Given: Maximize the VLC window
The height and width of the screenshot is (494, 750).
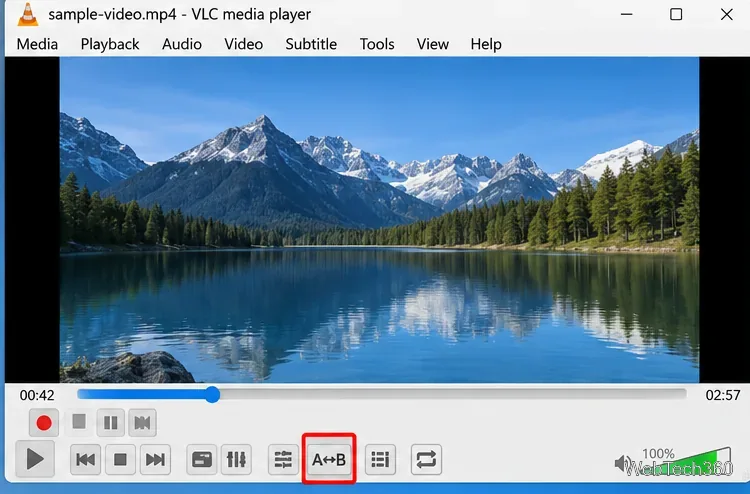Looking at the screenshot, I should pyautogui.click(x=676, y=14).
